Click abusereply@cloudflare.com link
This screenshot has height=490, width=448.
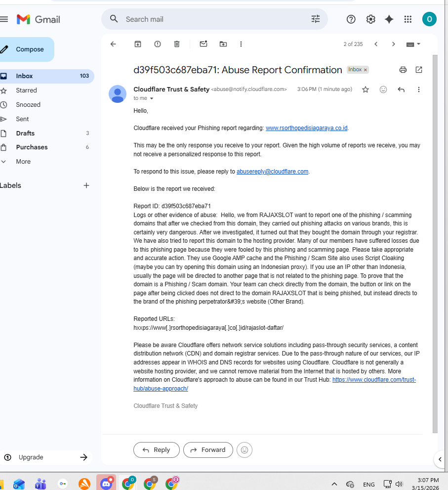click(x=272, y=171)
